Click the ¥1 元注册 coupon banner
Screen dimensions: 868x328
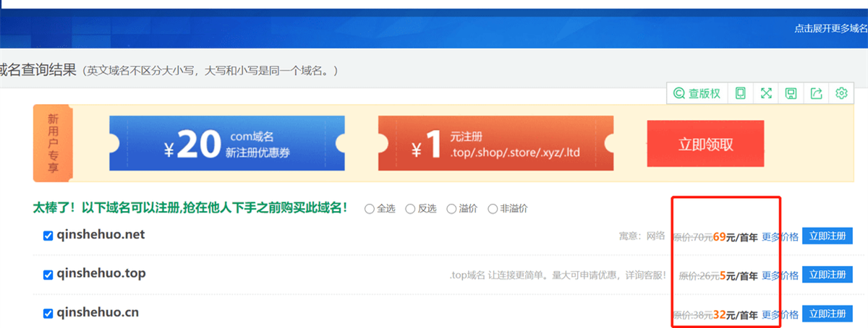click(x=496, y=144)
